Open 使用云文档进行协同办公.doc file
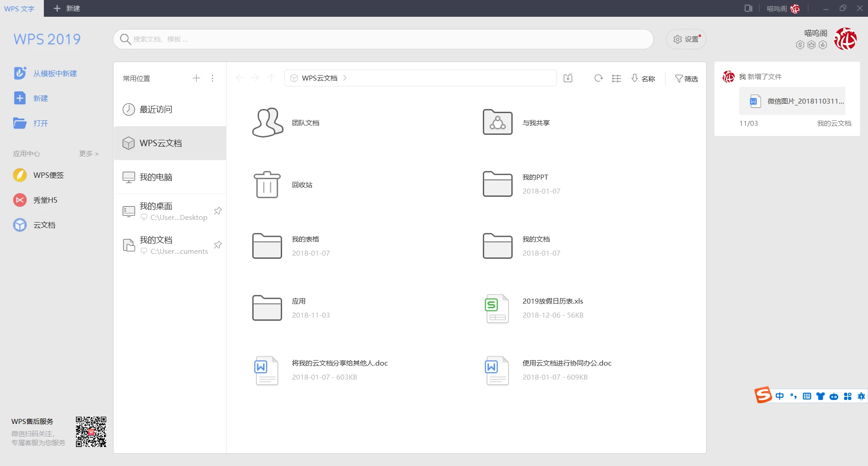Screen dimensions: 868x466 tap(547, 370)
